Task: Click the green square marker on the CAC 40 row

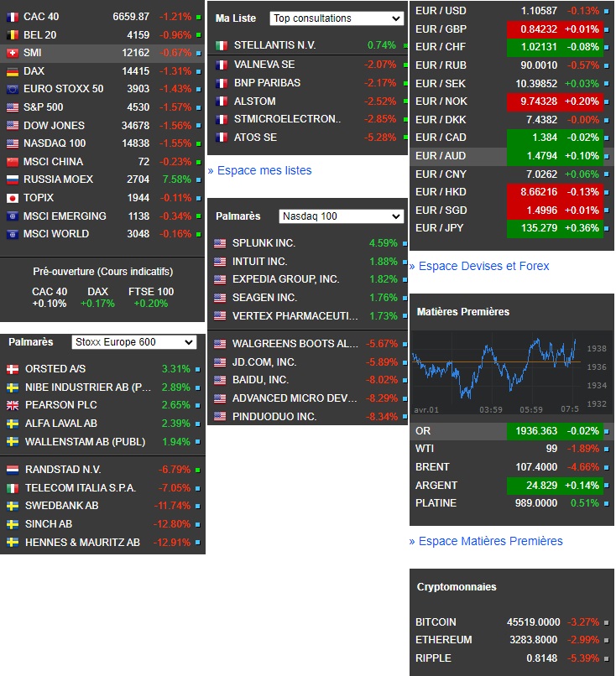Action: tap(198, 18)
